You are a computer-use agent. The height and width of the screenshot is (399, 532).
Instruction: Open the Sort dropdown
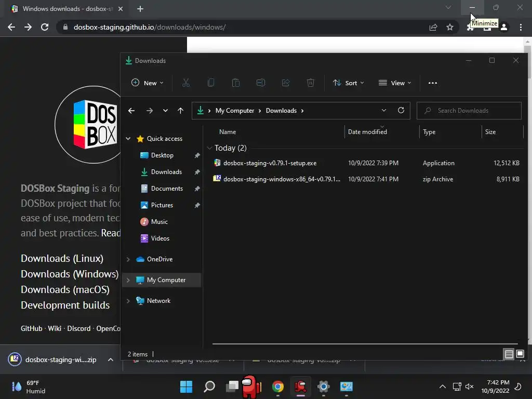(349, 83)
